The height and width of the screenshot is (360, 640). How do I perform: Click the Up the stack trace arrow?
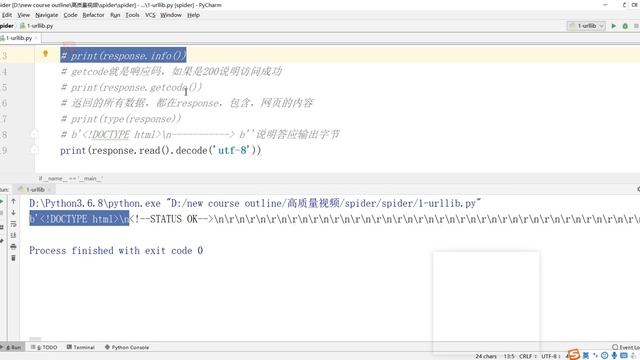point(13,201)
